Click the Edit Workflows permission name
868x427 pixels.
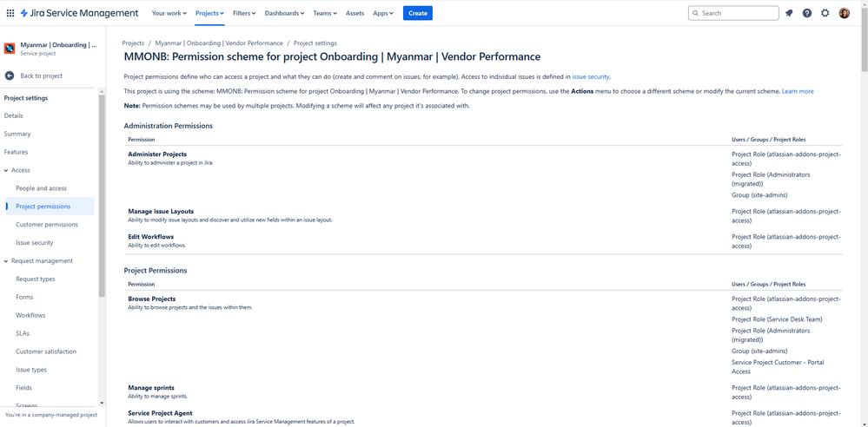[x=150, y=237]
